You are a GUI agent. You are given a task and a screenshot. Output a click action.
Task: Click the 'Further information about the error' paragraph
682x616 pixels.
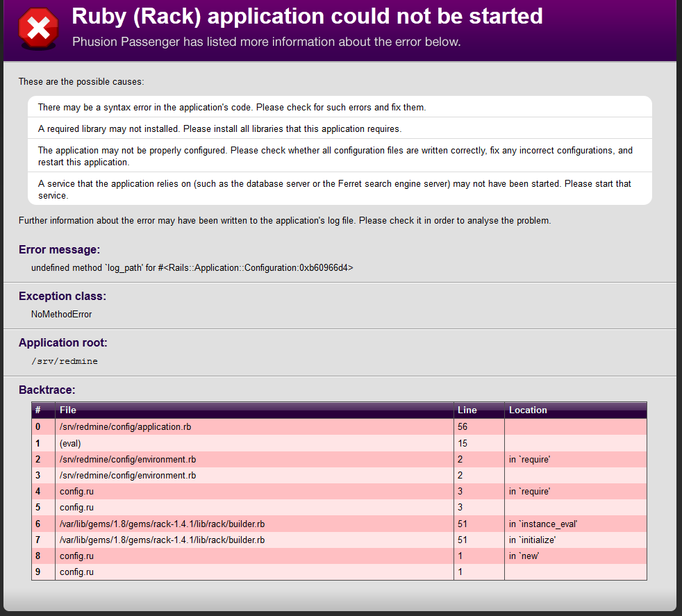(x=285, y=221)
